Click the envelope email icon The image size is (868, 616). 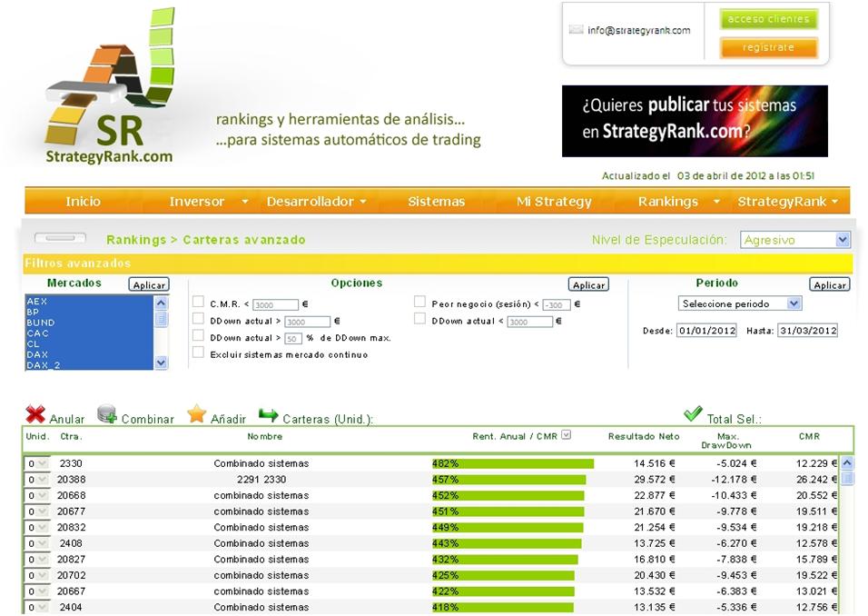coord(576,29)
